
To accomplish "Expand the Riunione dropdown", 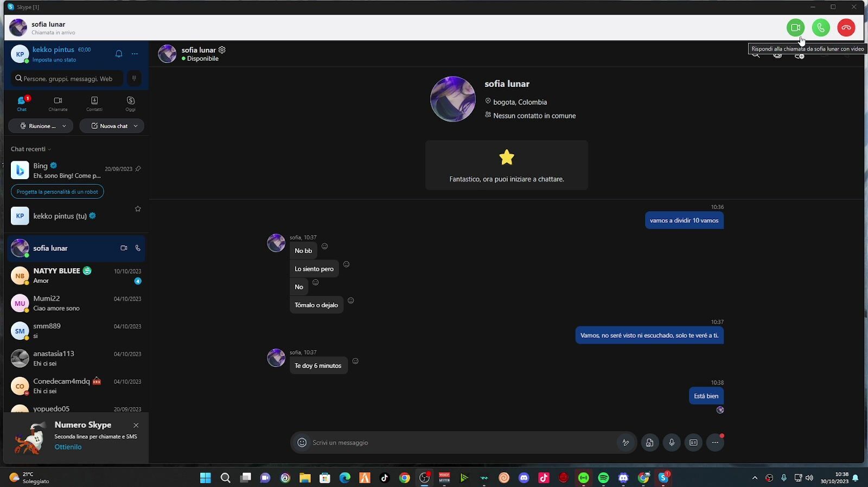I will pos(64,126).
